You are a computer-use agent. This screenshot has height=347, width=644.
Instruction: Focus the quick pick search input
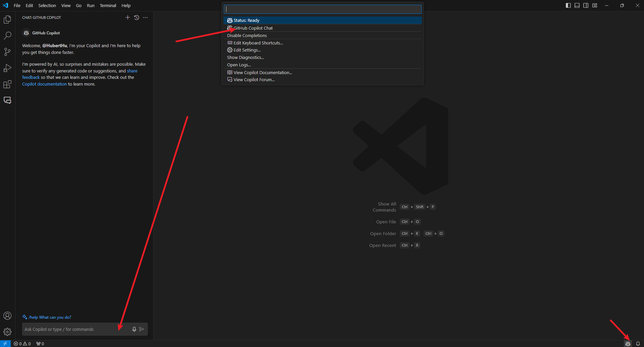point(322,9)
